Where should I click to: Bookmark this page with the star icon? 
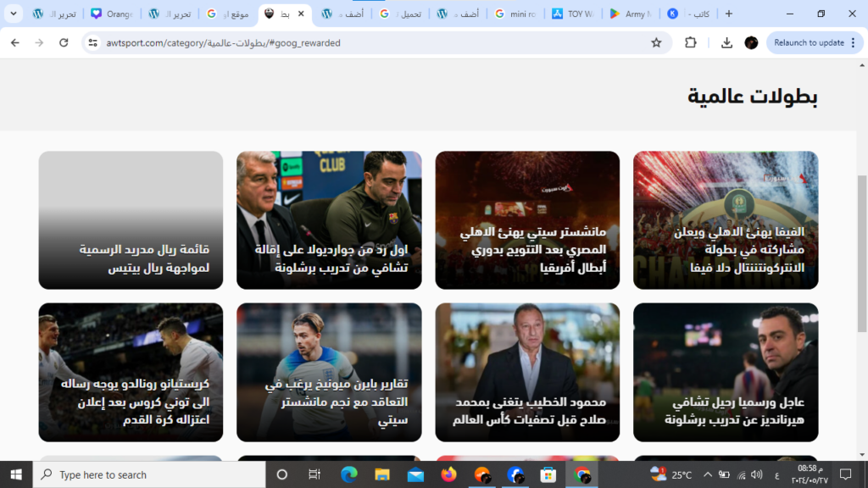pyautogui.click(x=655, y=42)
